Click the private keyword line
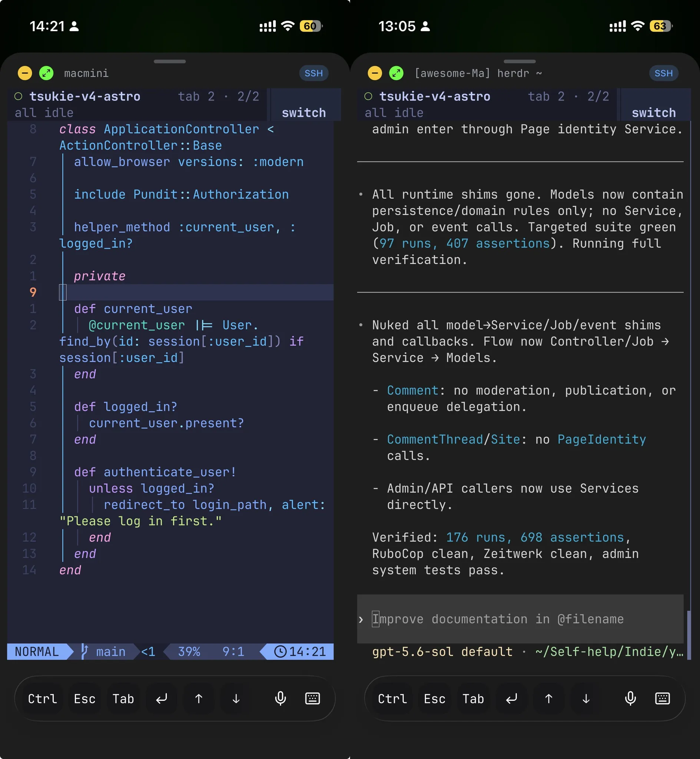700x759 pixels. click(100, 276)
